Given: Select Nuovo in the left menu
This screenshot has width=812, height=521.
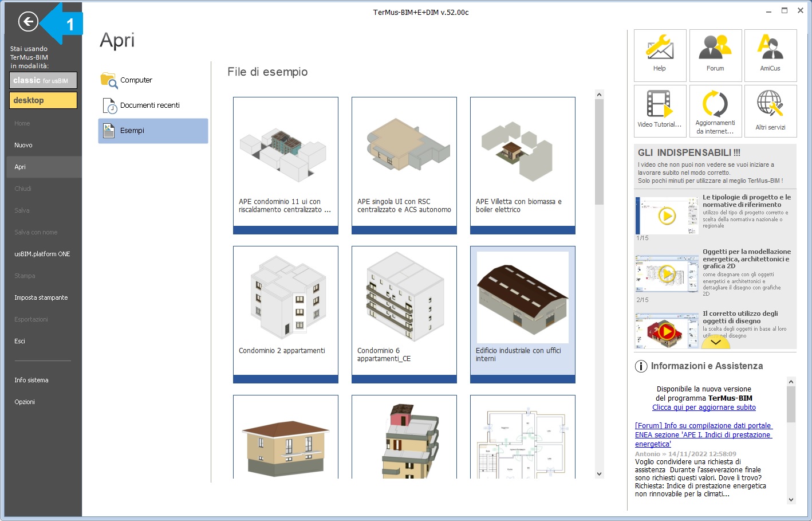Looking at the screenshot, I should 23,145.
